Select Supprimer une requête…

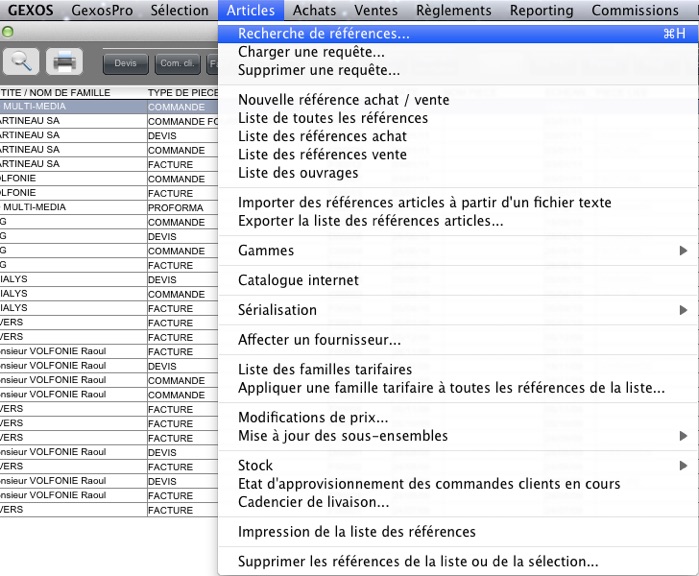(458, 70)
